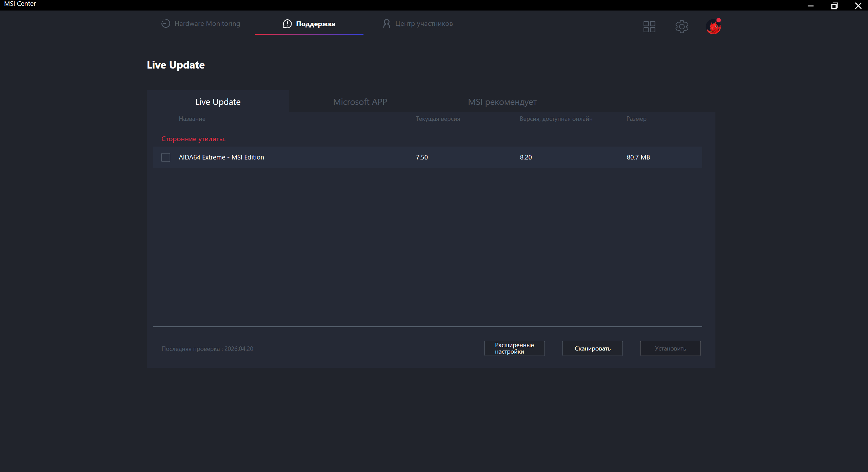Open the settings gear icon
Viewport: 868px width, 472px height.
click(x=682, y=26)
